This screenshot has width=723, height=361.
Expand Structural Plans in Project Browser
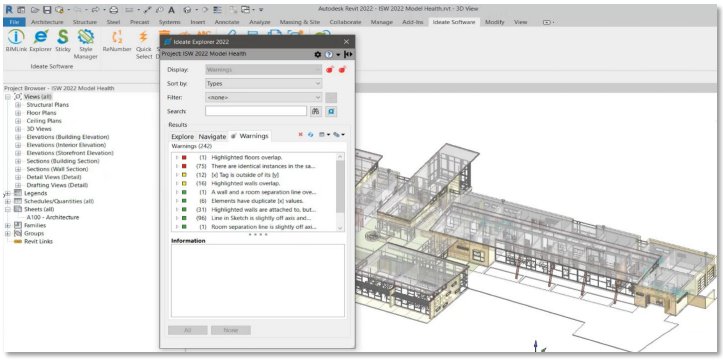coord(18,105)
